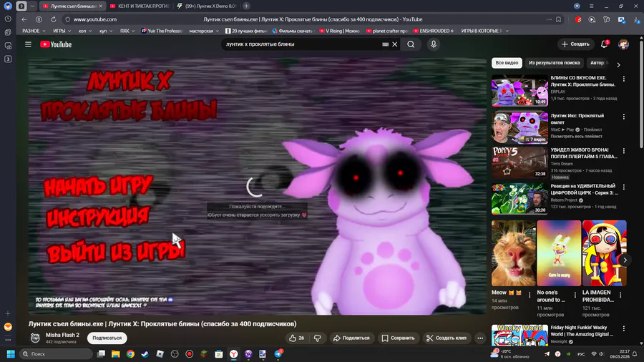Click the YouTube search magnifier button
This screenshot has width=644, height=362.
click(411, 44)
